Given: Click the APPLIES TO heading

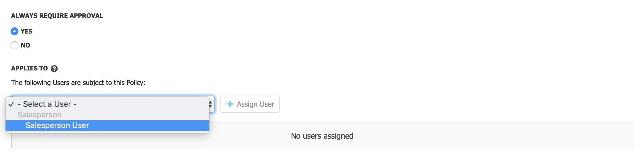Looking at the screenshot, I should (30, 68).
